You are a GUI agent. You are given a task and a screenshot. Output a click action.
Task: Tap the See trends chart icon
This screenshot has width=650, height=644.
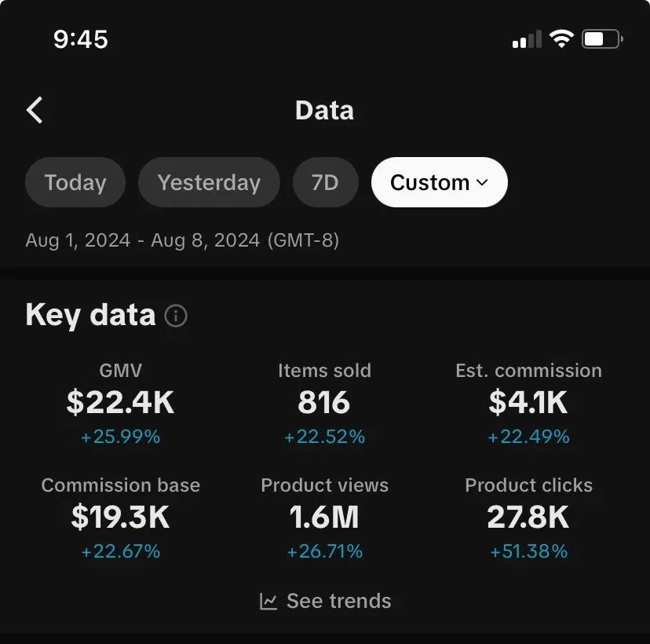pyautogui.click(x=268, y=601)
